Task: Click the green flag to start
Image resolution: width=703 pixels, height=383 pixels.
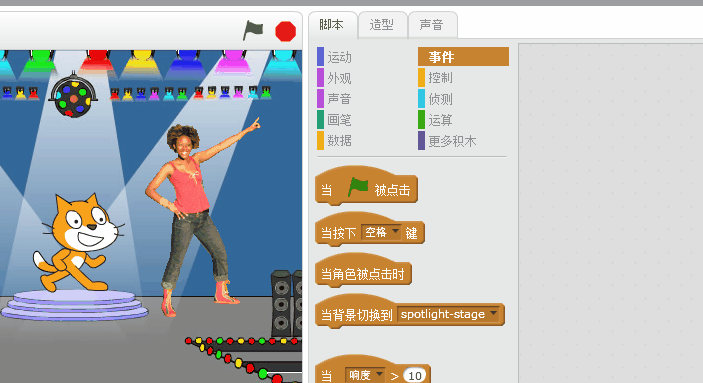Action: point(253,30)
